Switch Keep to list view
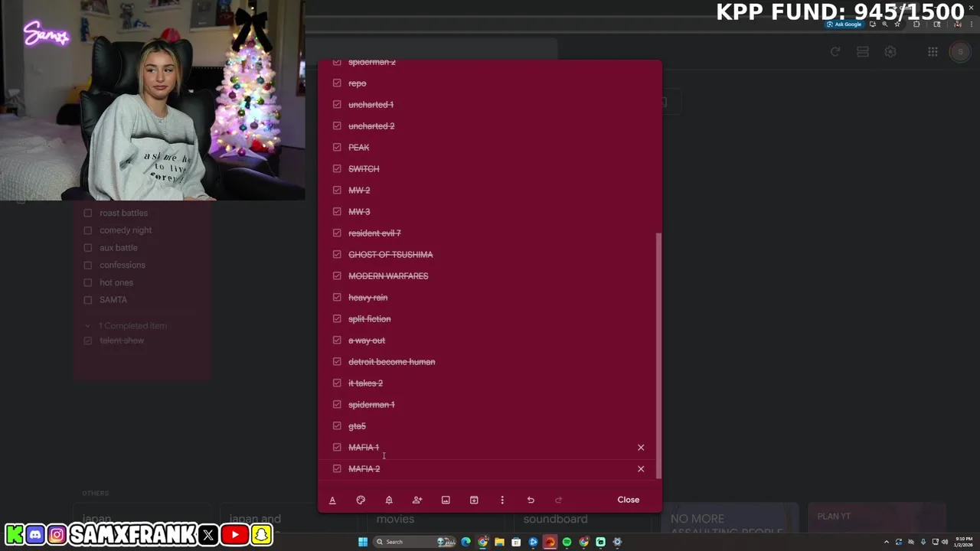Screen dimensions: 980x551 point(863,52)
